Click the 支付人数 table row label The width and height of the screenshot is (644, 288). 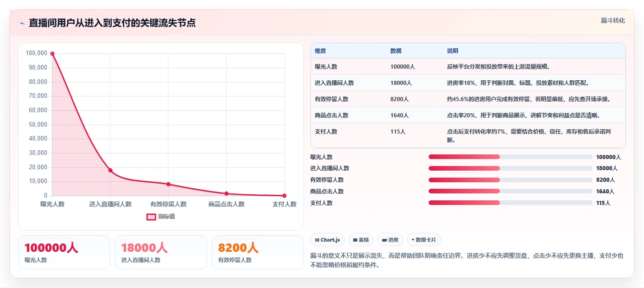point(326,132)
